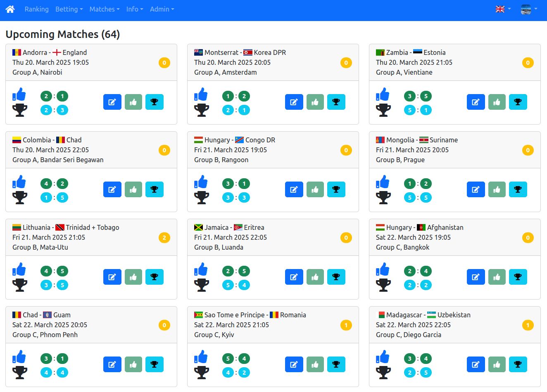Click 'Group A, Bandar Seri Begawan' text
Image resolution: width=547 pixels, height=392 pixels.
click(x=58, y=160)
